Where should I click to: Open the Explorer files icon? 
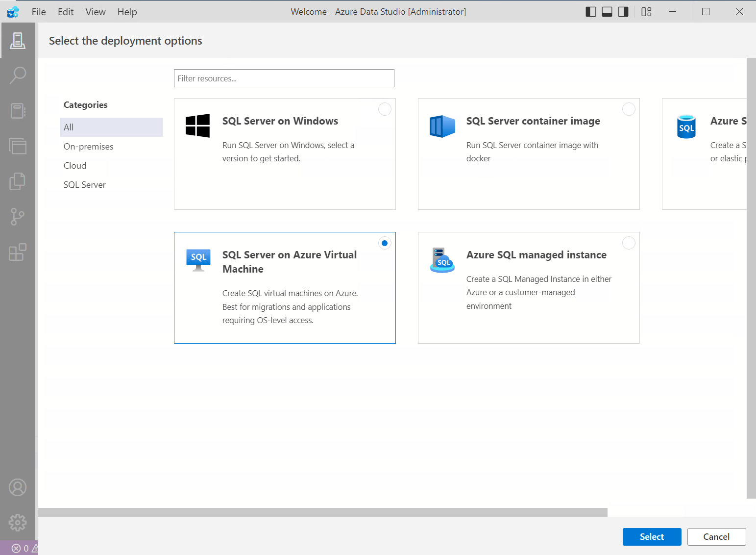[x=18, y=181]
